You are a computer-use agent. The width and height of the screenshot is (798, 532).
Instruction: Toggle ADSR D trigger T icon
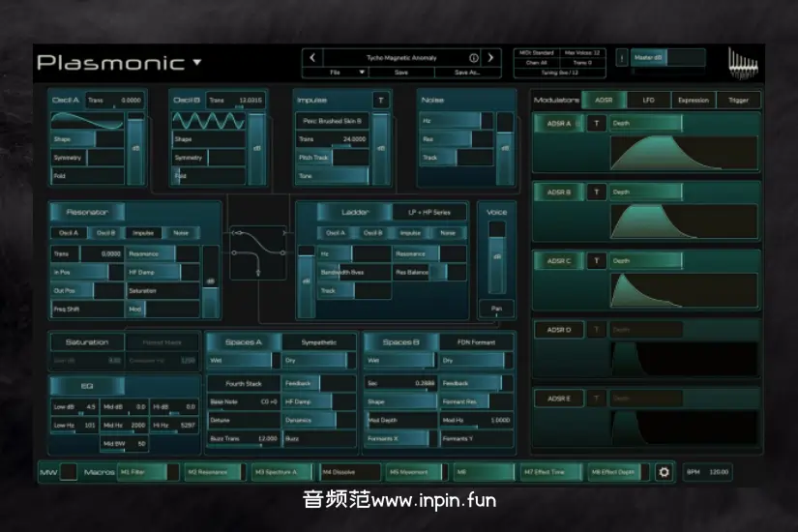(x=597, y=330)
